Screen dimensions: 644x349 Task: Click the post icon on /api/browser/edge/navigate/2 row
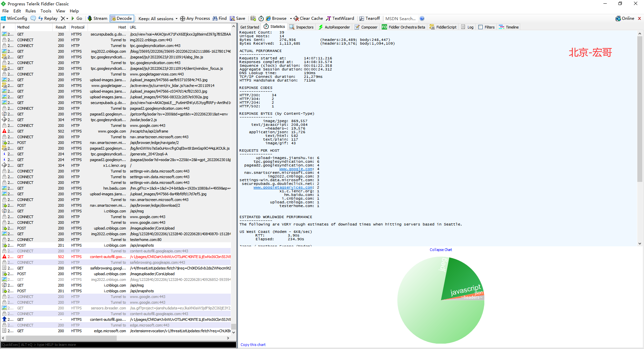(4, 143)
